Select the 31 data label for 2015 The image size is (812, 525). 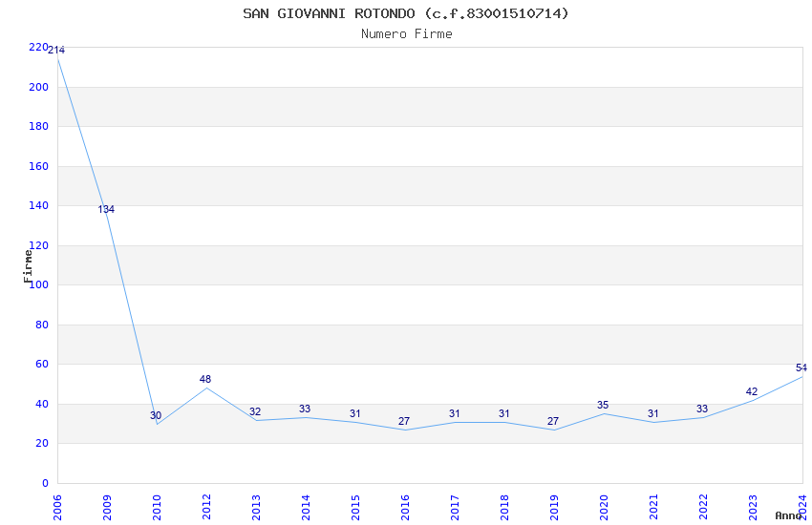point(354,413)
